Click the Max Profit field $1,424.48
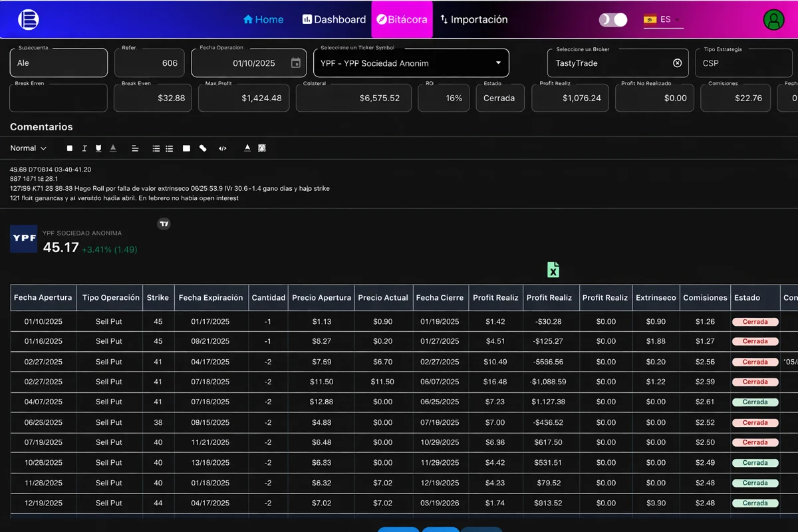 pyautogui.click(x=245, y=98)
